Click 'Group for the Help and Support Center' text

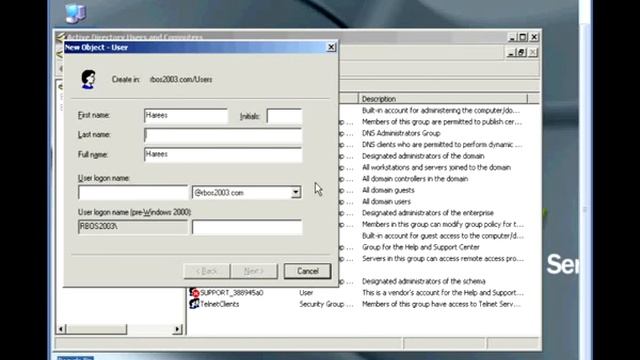pyautogui.click(x=421, y=247)
